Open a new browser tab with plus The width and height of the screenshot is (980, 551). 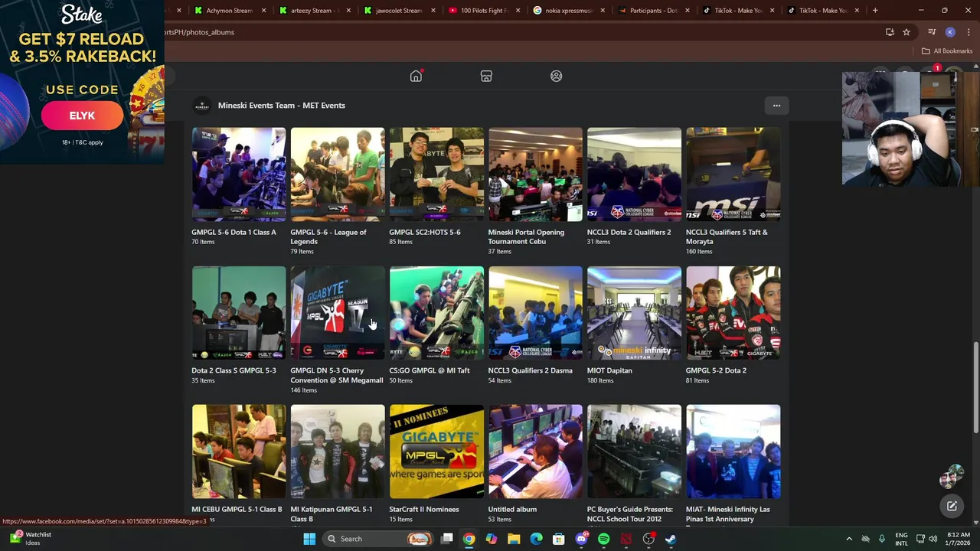[x=875, y=11]
